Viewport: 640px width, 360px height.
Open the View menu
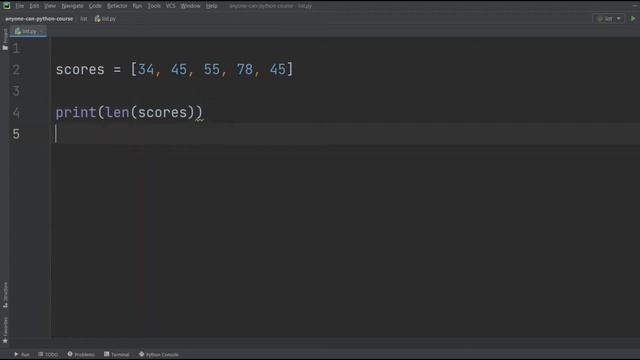click(x=50, y=6)
